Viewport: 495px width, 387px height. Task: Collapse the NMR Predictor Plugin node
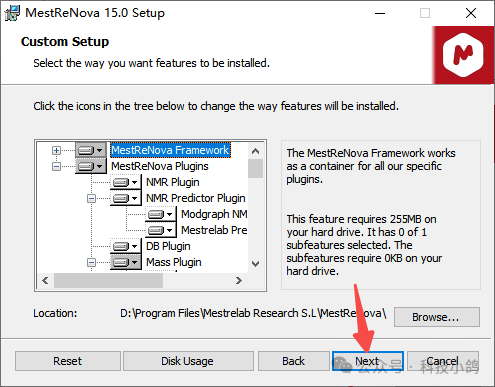point(91,198)
